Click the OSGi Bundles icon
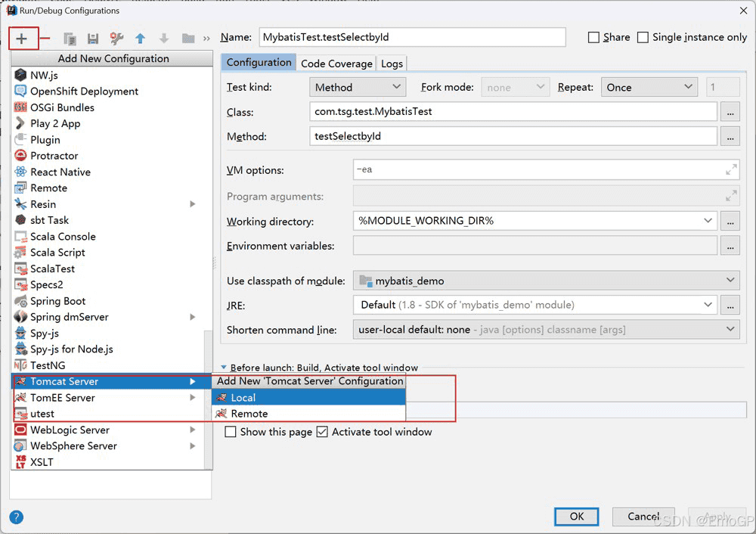 pos(20,107)
